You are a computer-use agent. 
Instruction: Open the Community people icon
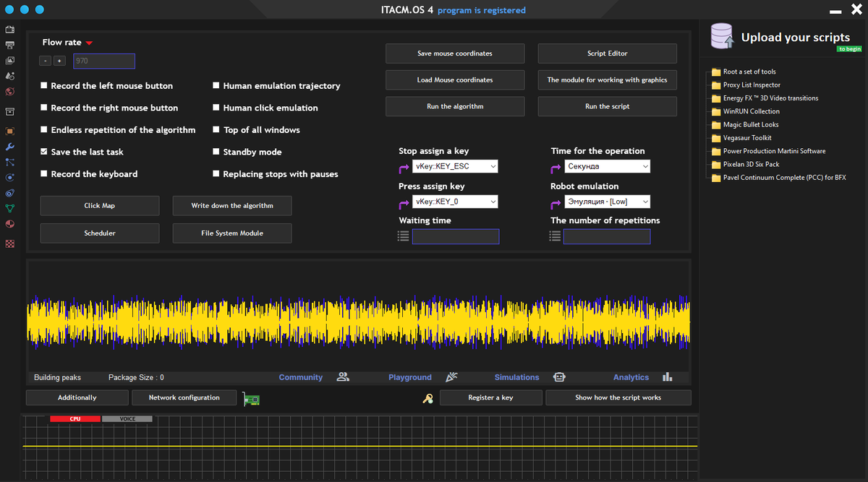click(343, 377)
